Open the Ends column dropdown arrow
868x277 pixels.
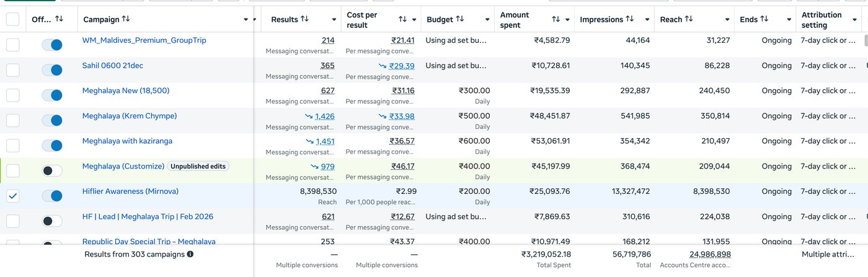pyautogui.click(x=789, y=20)
